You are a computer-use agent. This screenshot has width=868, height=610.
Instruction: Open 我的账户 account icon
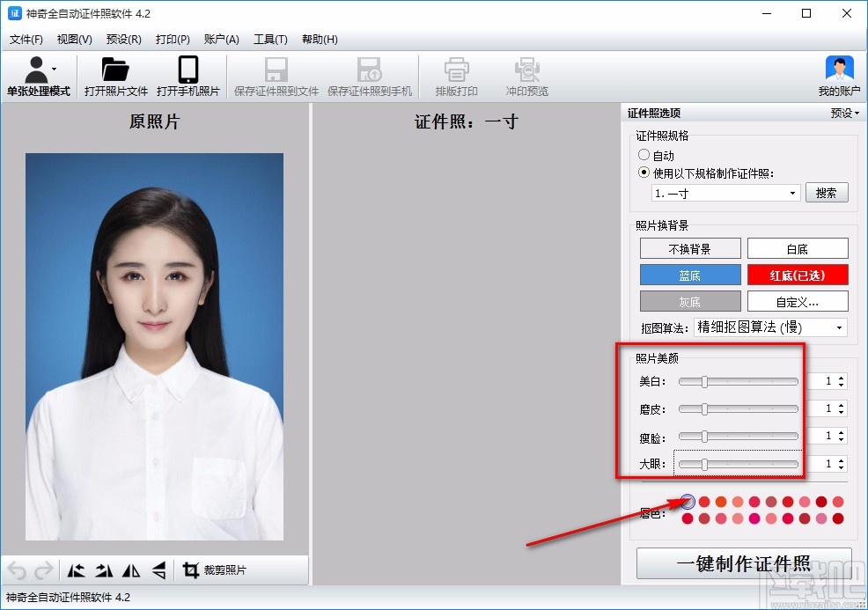(839, 77)
